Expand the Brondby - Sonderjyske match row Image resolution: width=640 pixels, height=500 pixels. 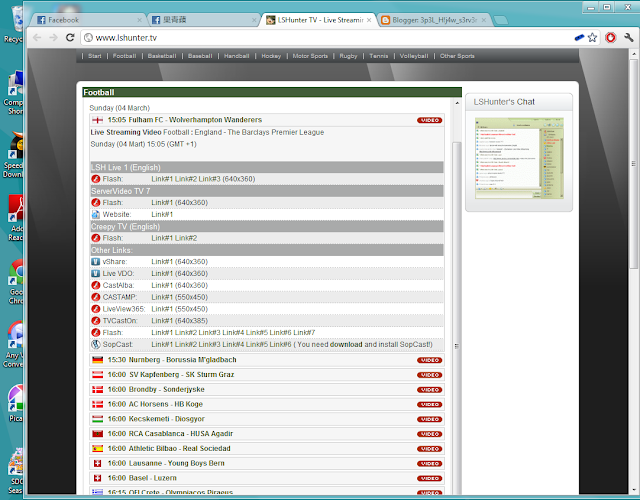267,389
